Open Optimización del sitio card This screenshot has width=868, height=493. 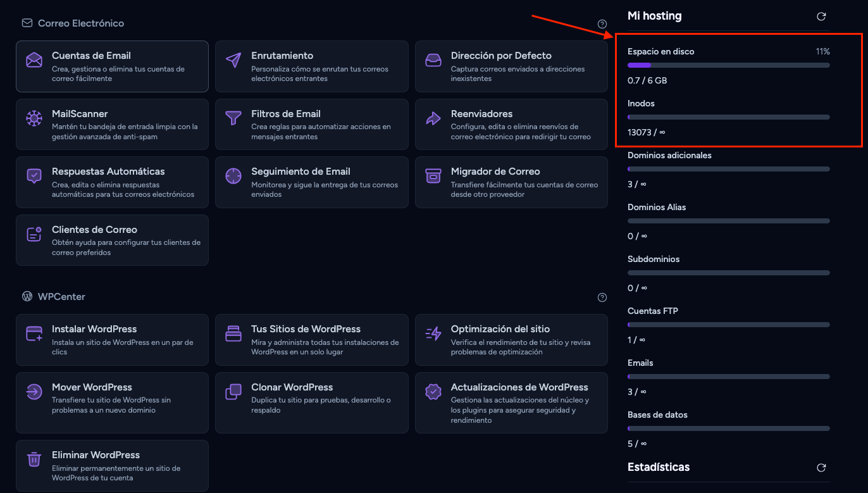click(x=511, y=340)
